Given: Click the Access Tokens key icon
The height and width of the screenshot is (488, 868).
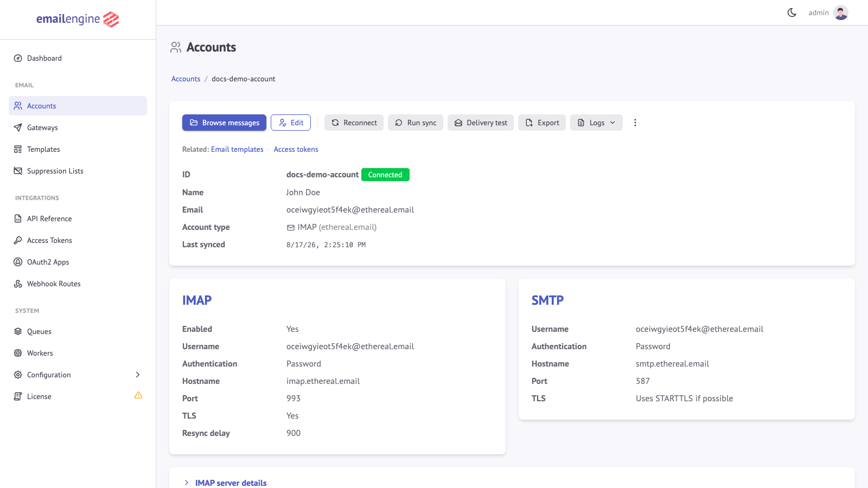Looking at the screenshot, I should pyautogui.click(x=18, y=240).
